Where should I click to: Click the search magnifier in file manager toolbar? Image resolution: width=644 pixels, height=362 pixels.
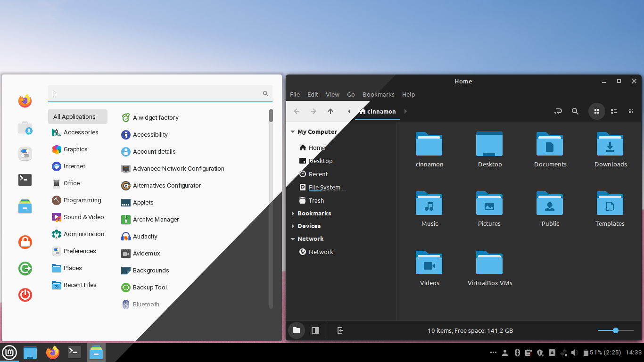point(575,111)
